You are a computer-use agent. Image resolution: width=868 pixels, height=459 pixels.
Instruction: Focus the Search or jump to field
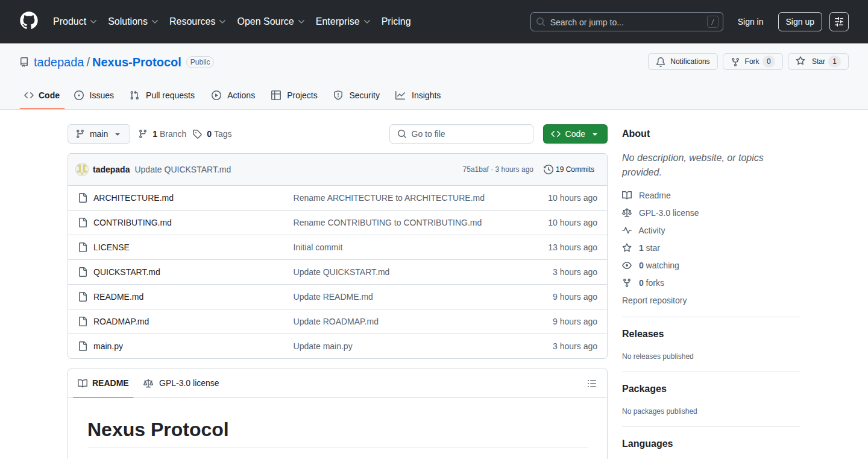(x=627, y=22)
